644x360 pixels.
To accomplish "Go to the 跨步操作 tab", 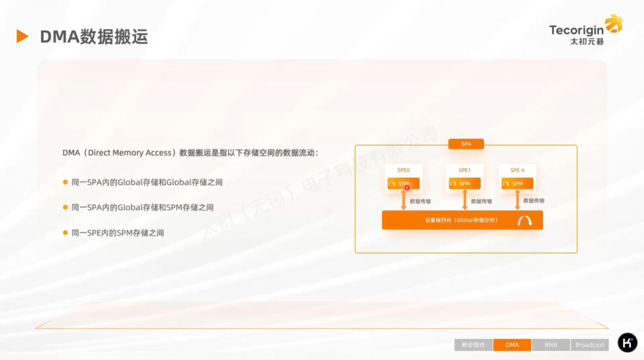I will (474, 345).
